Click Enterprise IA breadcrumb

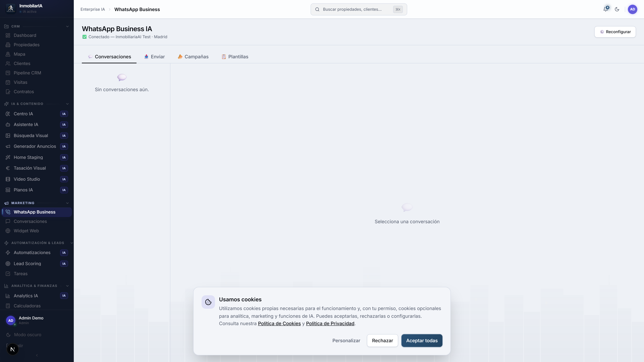(93, 9)
